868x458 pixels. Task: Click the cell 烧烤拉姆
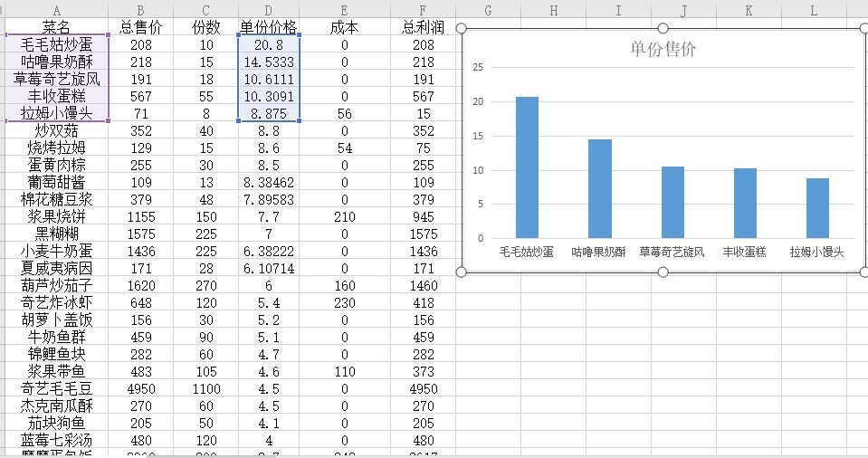coord(56,148)
